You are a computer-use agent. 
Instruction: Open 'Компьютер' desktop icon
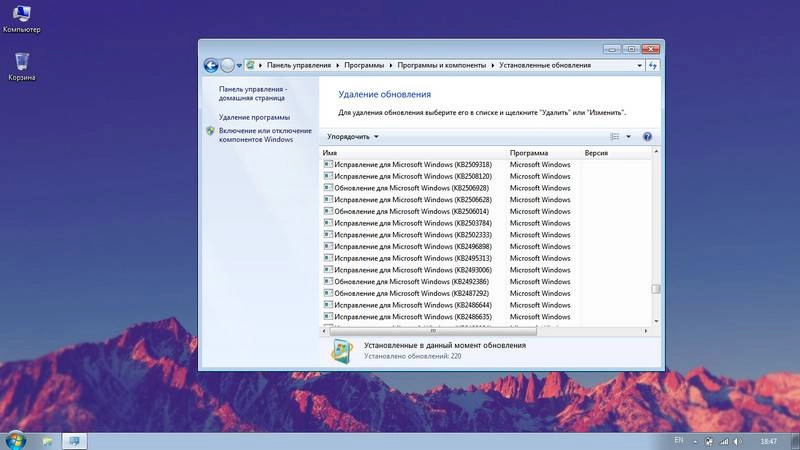[21, 19]
